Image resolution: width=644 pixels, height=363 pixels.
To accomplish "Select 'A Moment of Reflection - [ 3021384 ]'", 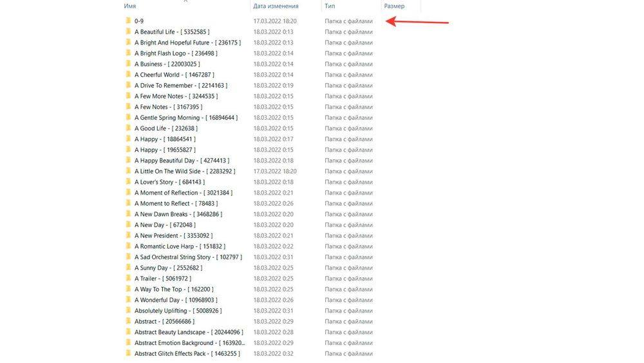I will pyautogui.click(x=184, y=192).
